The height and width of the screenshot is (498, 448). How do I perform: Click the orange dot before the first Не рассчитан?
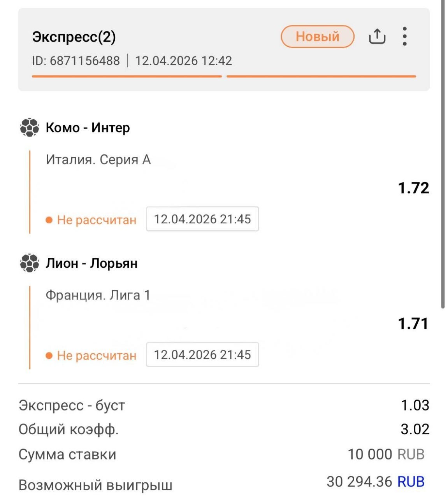pyautogui.click(x=49, y=220)
